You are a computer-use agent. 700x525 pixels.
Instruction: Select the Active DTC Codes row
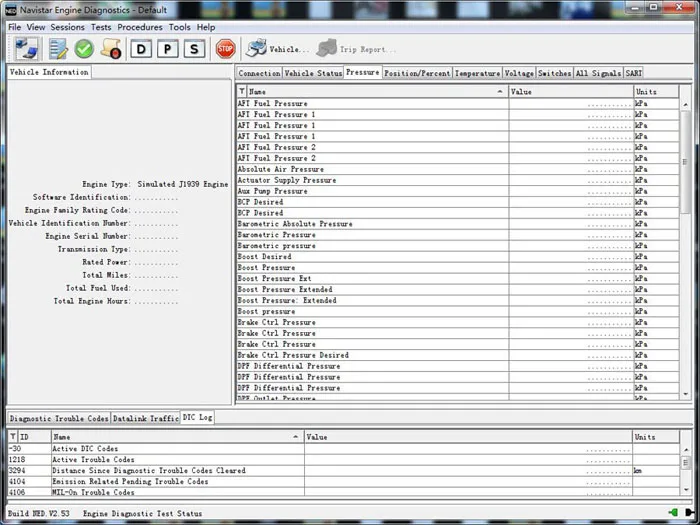pyautogui.click(x=344, y=449)
